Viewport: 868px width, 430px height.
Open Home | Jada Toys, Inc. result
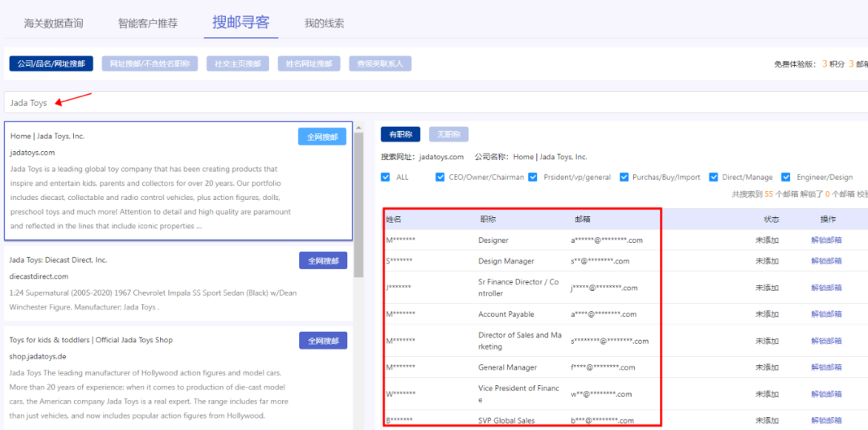coord(47,136)
